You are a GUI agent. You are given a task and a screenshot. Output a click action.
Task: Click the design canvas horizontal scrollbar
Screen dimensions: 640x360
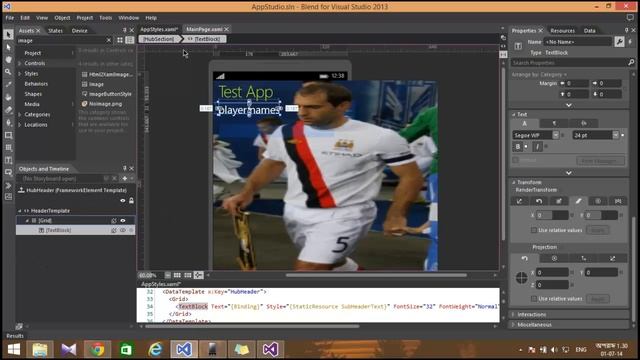376,275
